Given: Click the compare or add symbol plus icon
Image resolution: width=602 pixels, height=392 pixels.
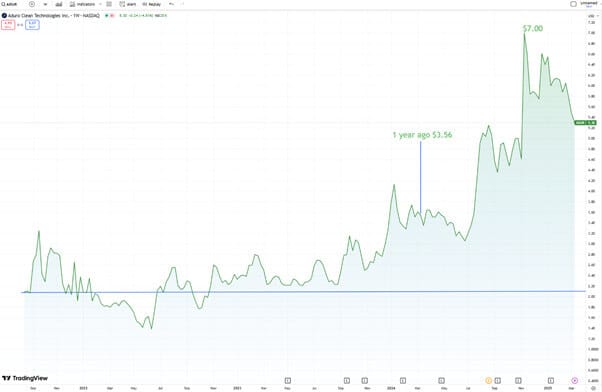Looking at the screenshot, I should tap(32, 4).
